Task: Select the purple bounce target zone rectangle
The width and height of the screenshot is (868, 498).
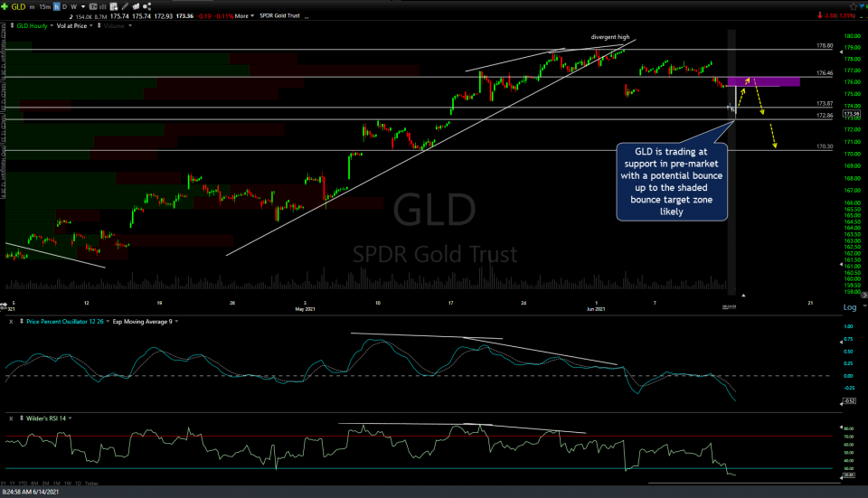Action: [763, 82]
